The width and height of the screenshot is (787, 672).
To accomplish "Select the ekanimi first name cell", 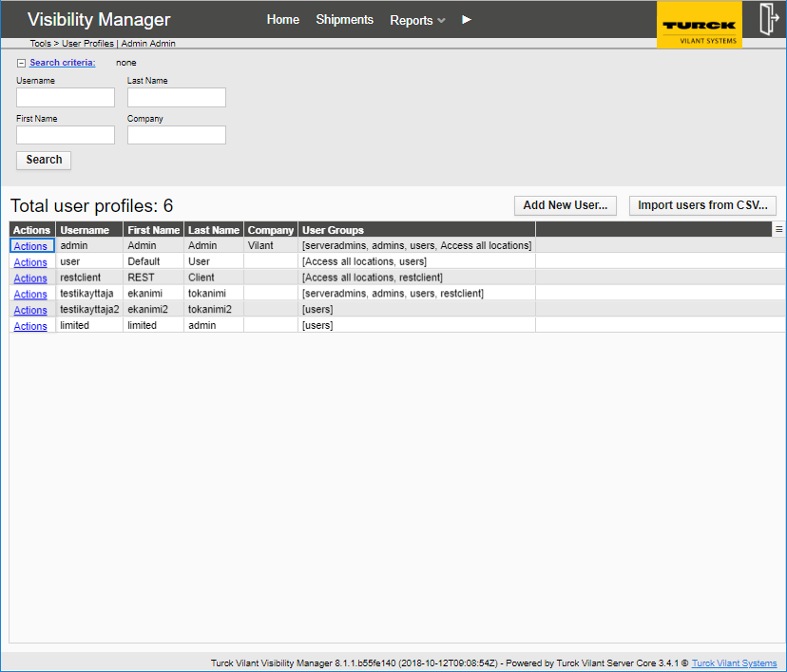I will click(x=154, y=293).
